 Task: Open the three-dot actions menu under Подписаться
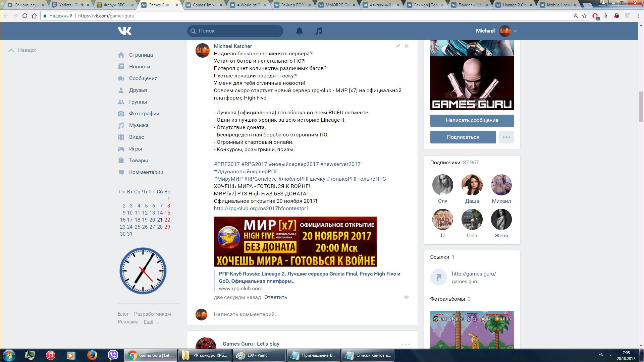pos(506,137)
